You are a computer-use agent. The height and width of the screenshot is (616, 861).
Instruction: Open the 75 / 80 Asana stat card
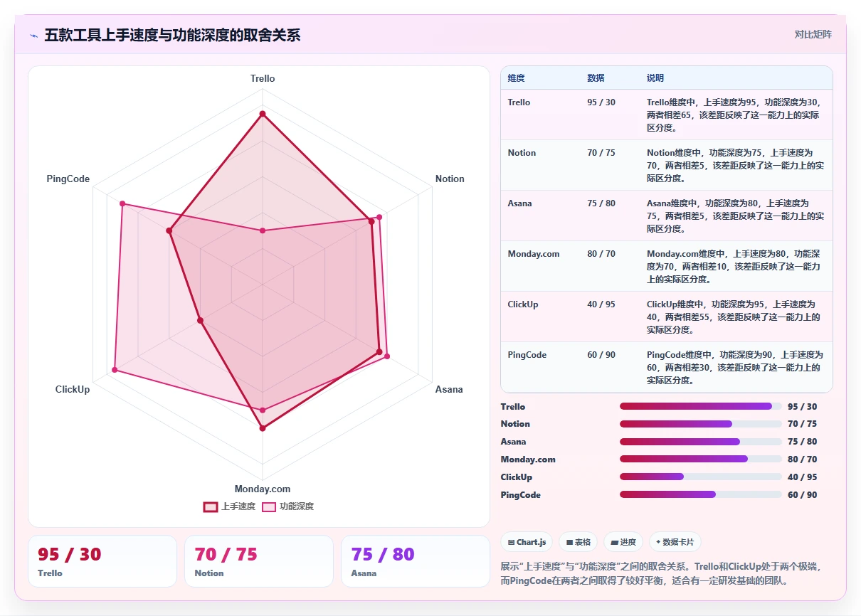[416, 561]
